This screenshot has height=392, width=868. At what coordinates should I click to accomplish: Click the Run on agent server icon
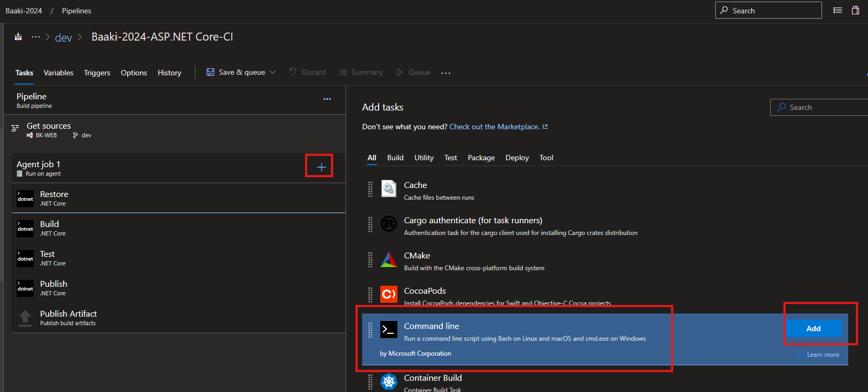pyautogui.click(x=20, y=174)
